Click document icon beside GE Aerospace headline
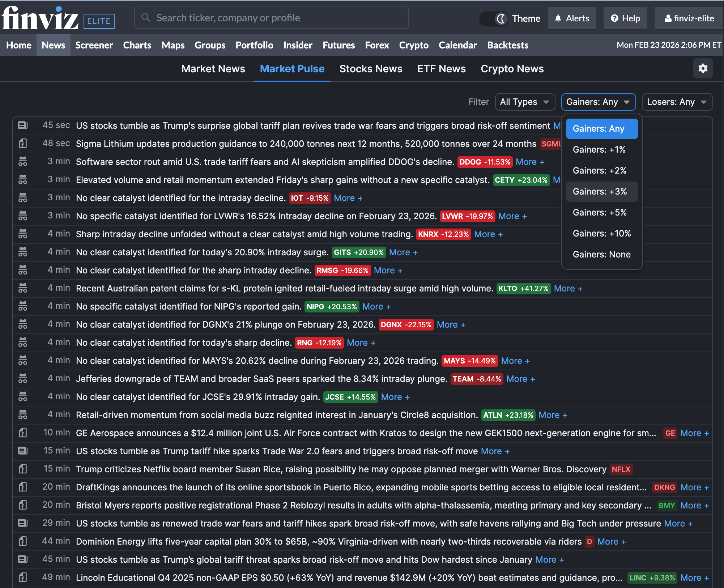724x588 pixels. click(23, 433)
